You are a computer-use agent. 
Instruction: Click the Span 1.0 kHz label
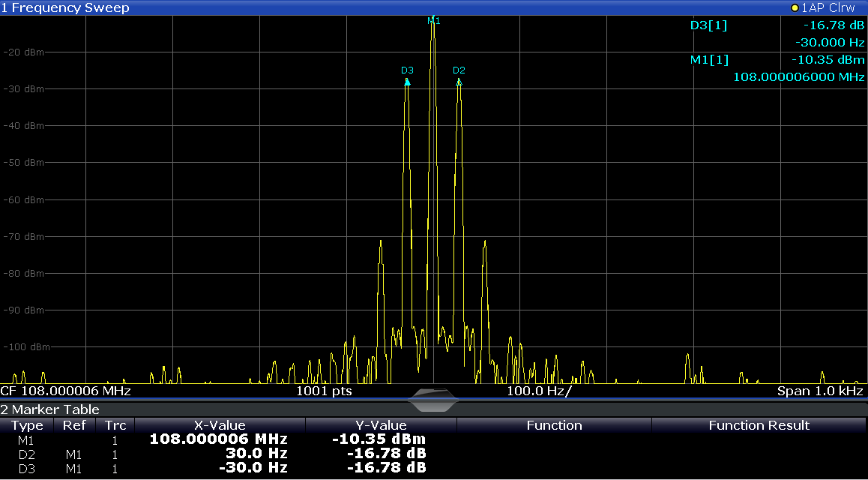coord(821,391)
